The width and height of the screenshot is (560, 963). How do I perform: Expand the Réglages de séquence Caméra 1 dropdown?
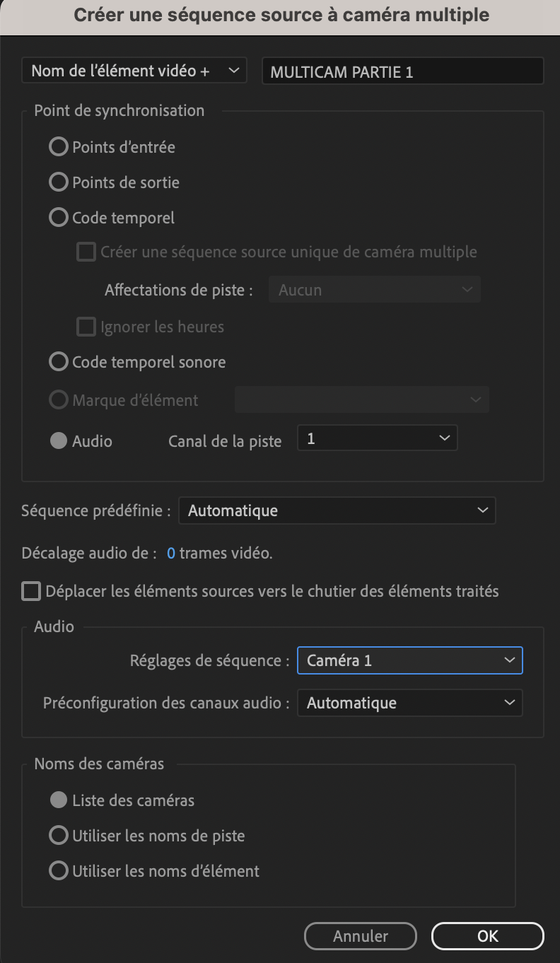point(409,660)
